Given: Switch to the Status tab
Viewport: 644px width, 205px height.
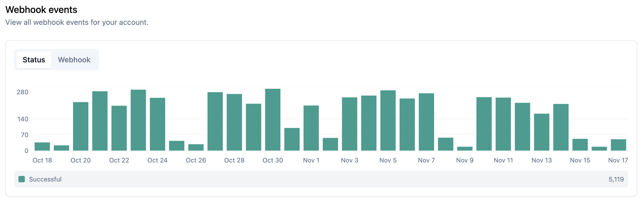Looking at the screenshot, I should pos(34,60).
